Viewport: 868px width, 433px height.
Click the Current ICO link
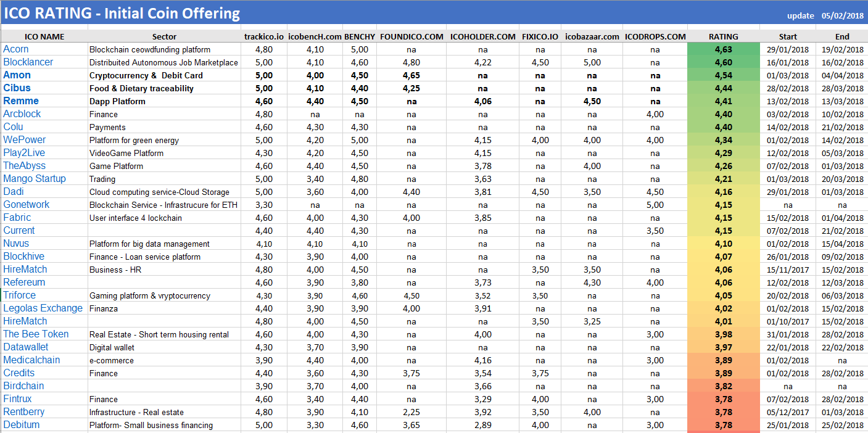coord(19,231)
